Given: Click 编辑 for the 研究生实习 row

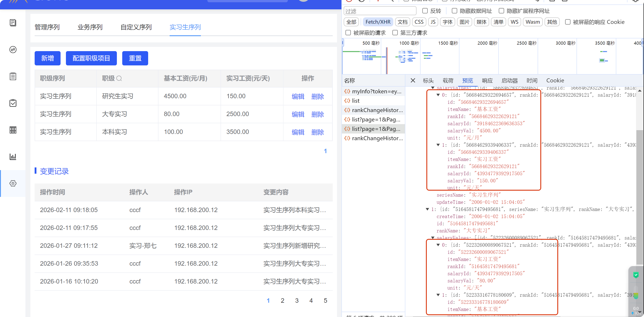Looking at the screenshot, I should (x=298, y=96).
